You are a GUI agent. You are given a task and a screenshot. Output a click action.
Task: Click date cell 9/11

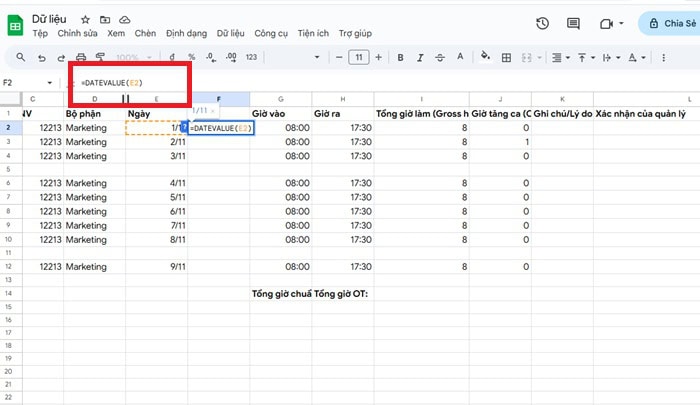(156, 267)
